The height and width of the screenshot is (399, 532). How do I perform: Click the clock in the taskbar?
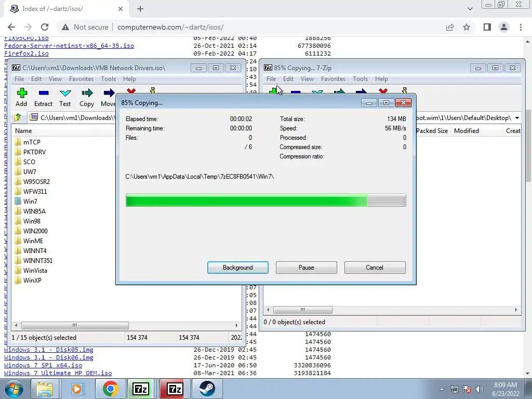[506, 389]
